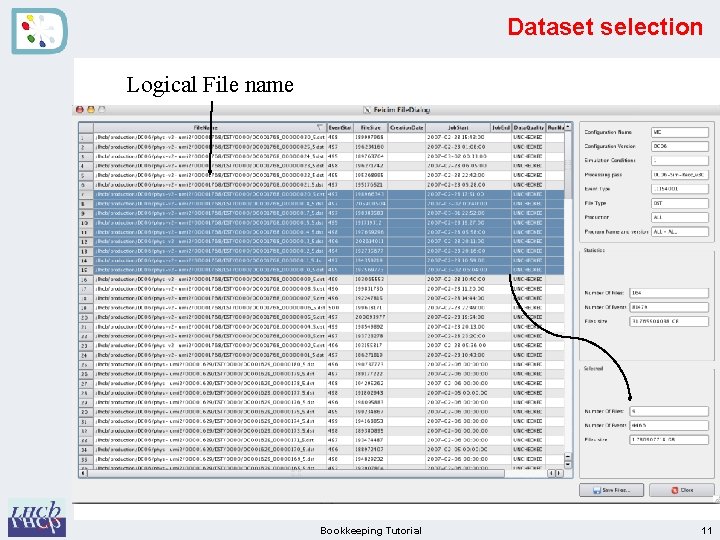
Task: Select row number 24 header
Action: click(86, 355)
